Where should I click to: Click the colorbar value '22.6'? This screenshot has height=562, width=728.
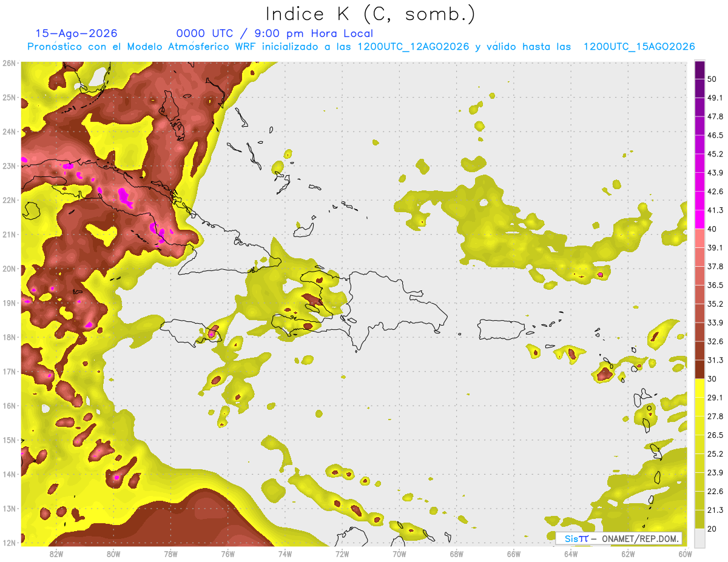point(715,491)
